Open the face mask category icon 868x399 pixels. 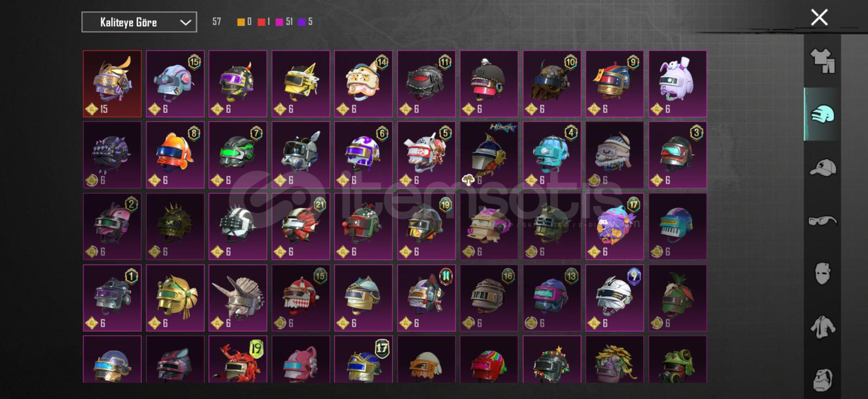coord(822,273)
